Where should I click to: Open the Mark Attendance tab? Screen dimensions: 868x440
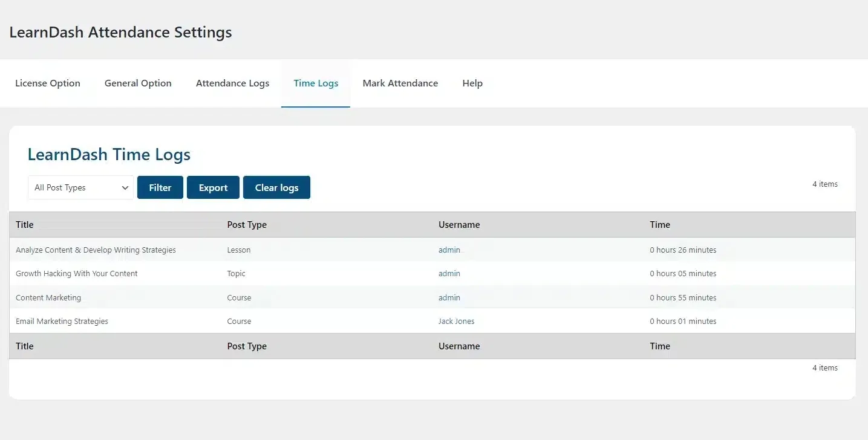[x=400, y=83]
